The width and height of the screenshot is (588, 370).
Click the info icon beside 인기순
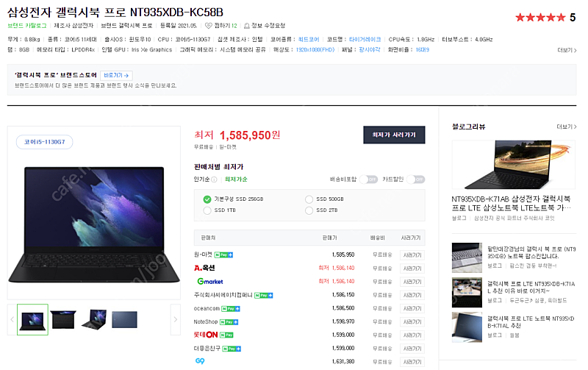214,179
